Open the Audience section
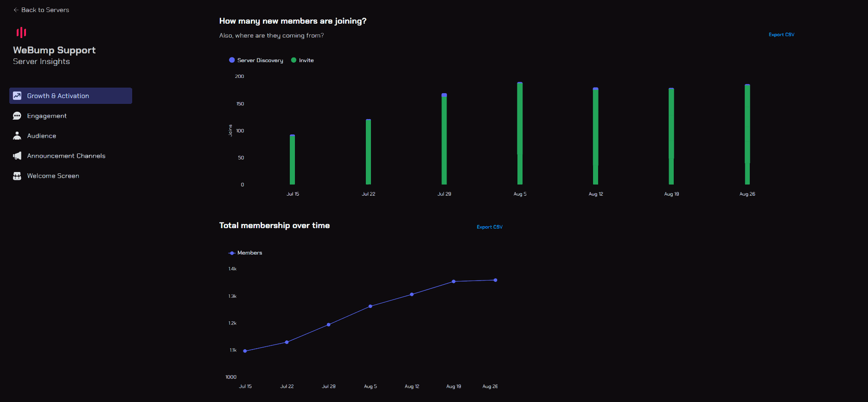 click(x=70, y=136)
